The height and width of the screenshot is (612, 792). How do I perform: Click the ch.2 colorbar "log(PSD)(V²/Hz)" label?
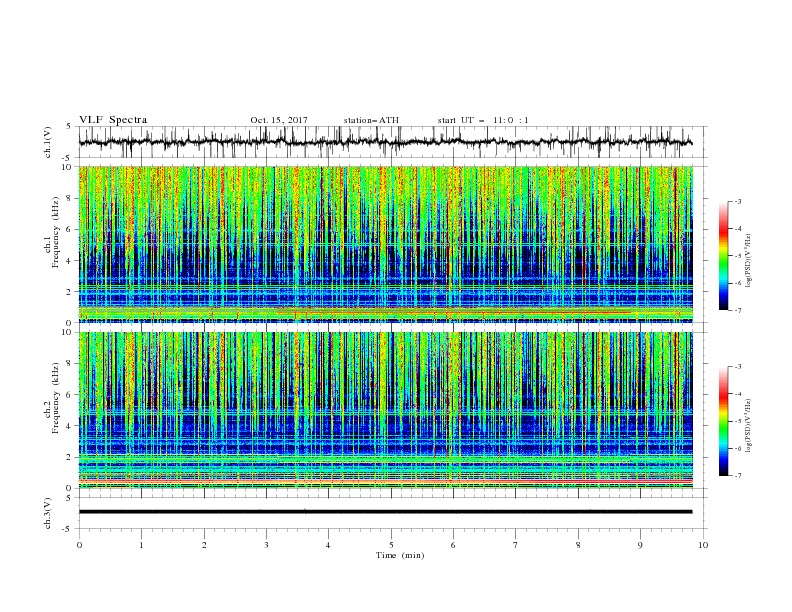(749, 426)
